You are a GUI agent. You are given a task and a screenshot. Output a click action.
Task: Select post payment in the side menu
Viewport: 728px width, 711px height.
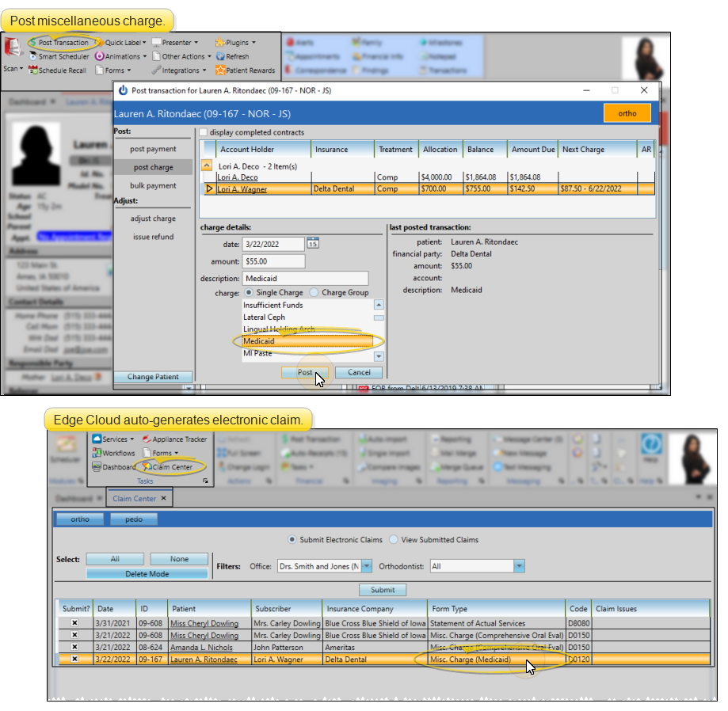click(153, 149)
